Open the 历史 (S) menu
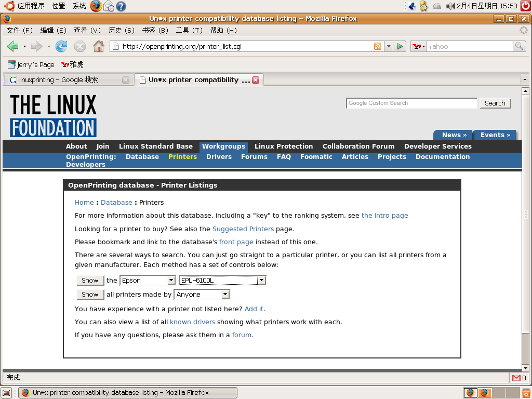Viewport: 532px width, 399px height. coord(121,31)
